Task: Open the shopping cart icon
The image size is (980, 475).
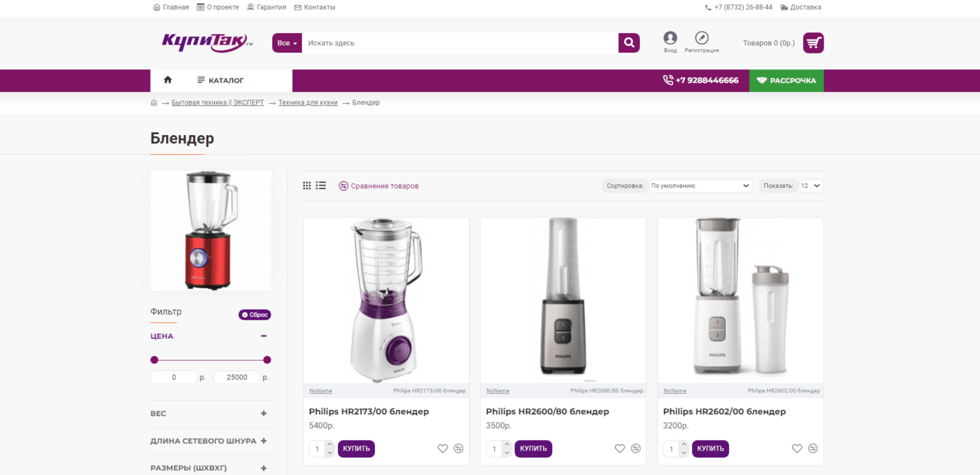Action: point(813,42)
